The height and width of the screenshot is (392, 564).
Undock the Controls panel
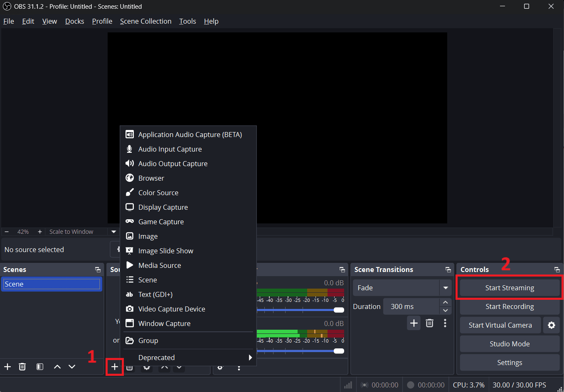tap(557, 270)
